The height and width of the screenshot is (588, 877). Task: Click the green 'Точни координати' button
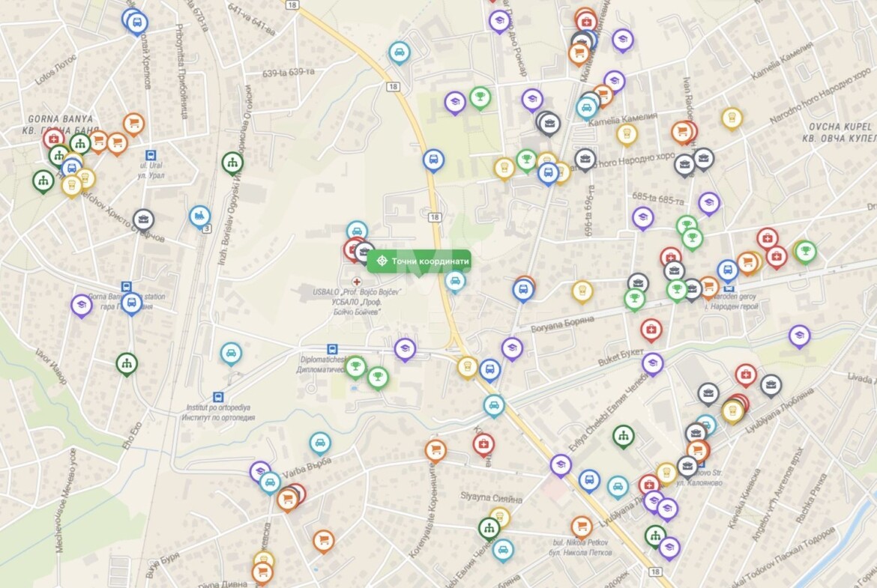click(419, 261)
